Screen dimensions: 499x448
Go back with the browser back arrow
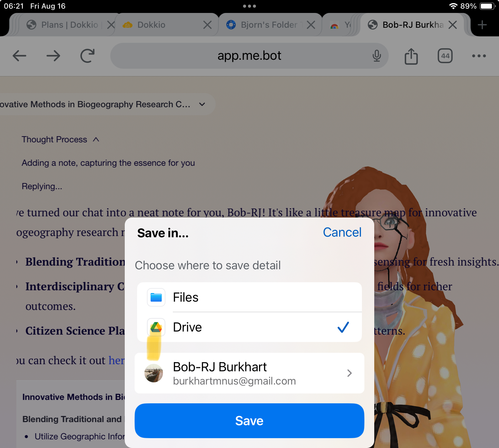(19, 56)
